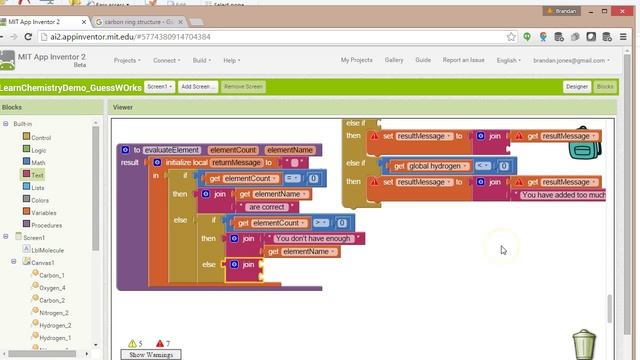Open the equals operator dropdown
This screenshot has width=640, height=360.
(292, 178)
